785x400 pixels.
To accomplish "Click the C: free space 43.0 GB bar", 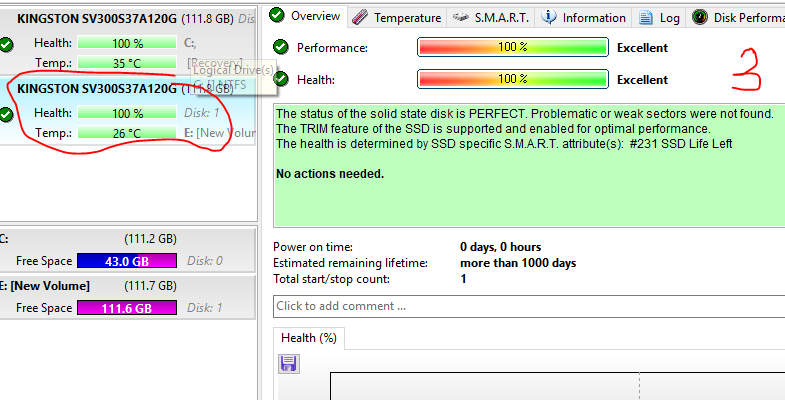I will pyautogui.click(x=127, y=261).
